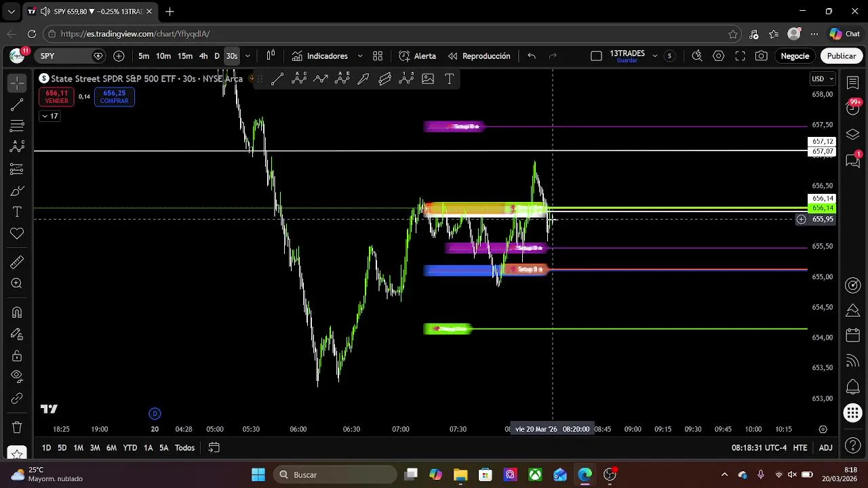Open the economic calendar icon
This screenshot has height=488, width=868.
coord(853,335)
